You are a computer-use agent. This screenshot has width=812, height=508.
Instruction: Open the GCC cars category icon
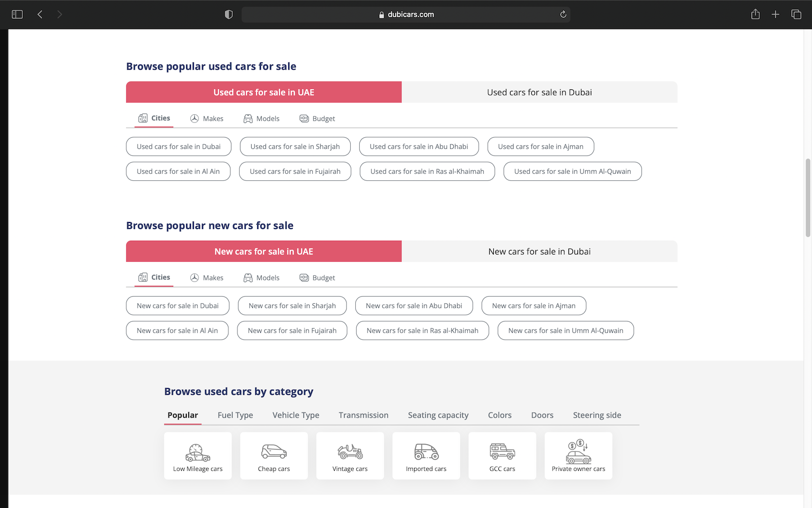(502, 452)
